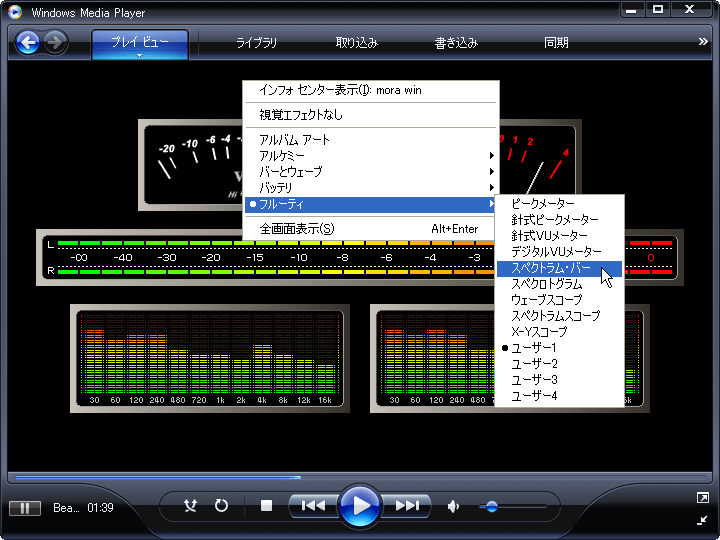
Task: Select スペクトラムスコープ visualization
Action: (559, 316)
